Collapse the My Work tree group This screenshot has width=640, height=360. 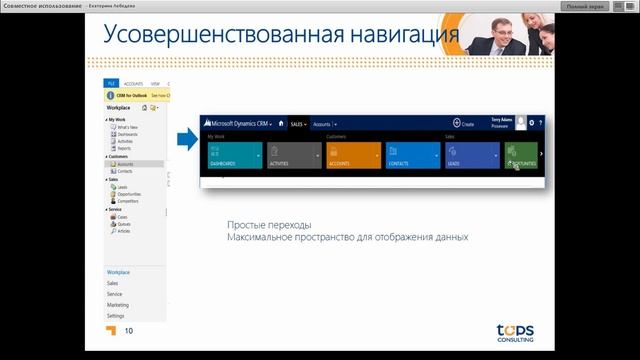(x=107, y=120)
